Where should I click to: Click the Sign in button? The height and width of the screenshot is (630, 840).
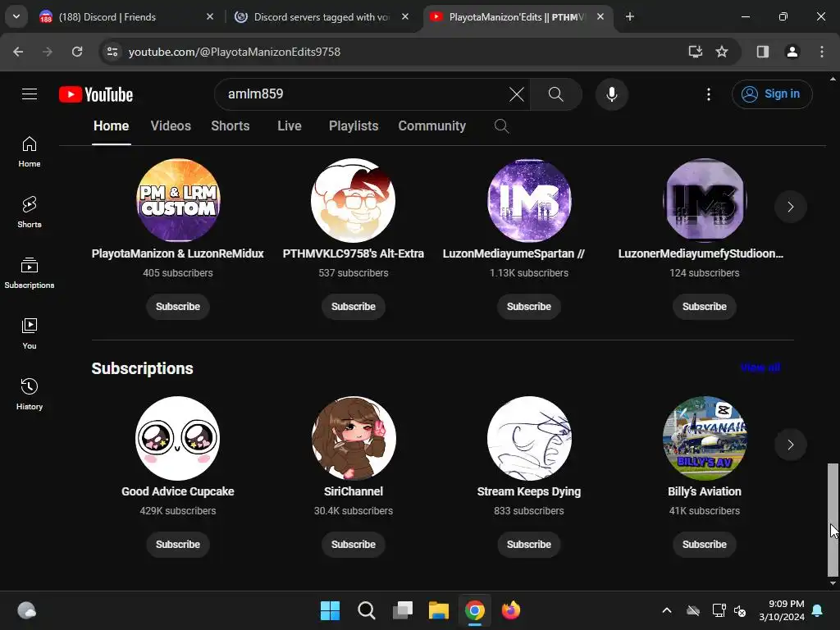(772, 94)
